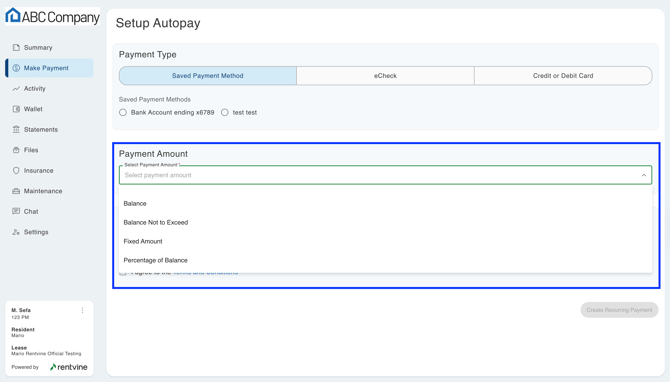Click the Maintenance toolbox icon

tap(16, 191)
